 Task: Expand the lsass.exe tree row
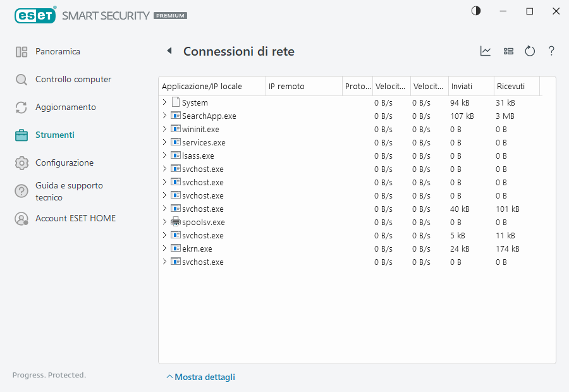[x=164, y=156]
